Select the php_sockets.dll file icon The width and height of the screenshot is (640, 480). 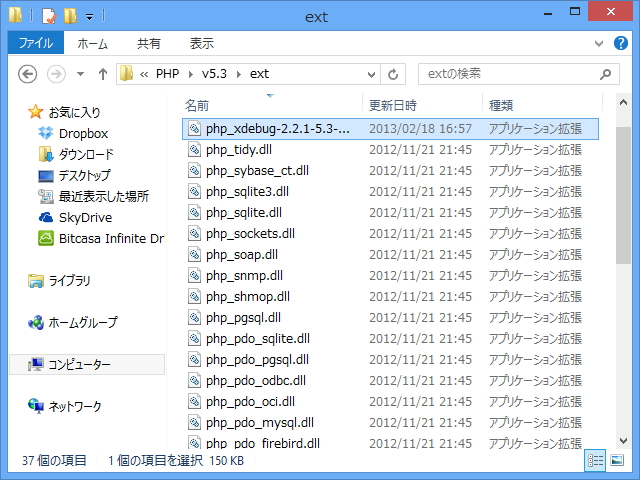194,233
